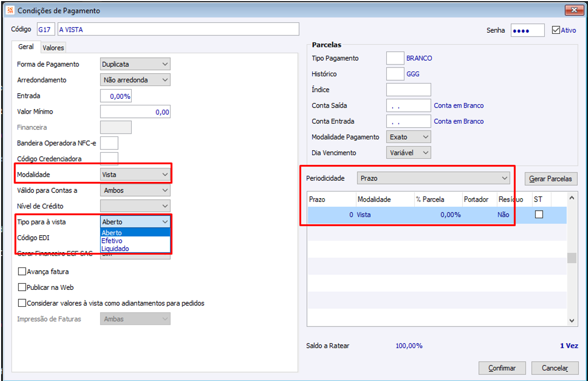Click the Código field with G17
Viewport: 588px width, 381px height.
(46, 29)
